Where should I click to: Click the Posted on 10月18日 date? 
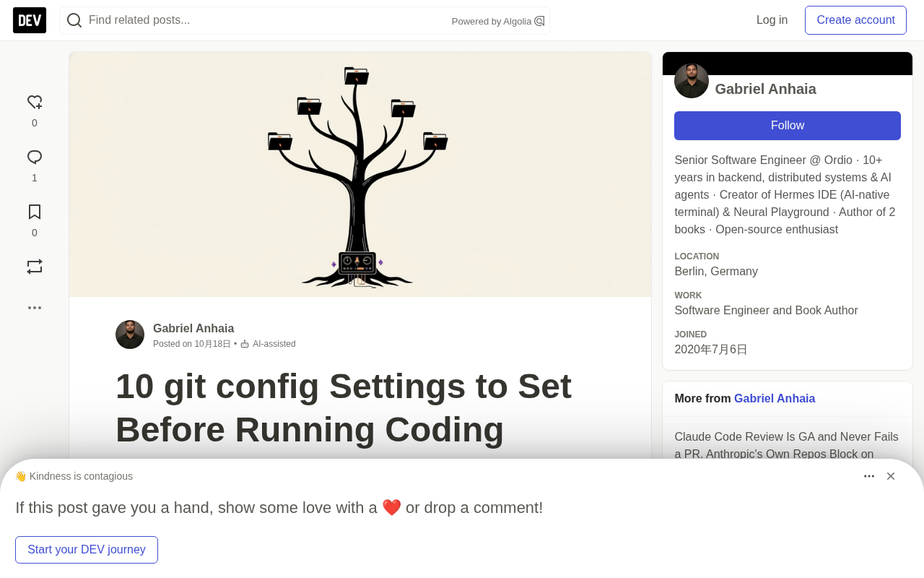tap(192, 344)
